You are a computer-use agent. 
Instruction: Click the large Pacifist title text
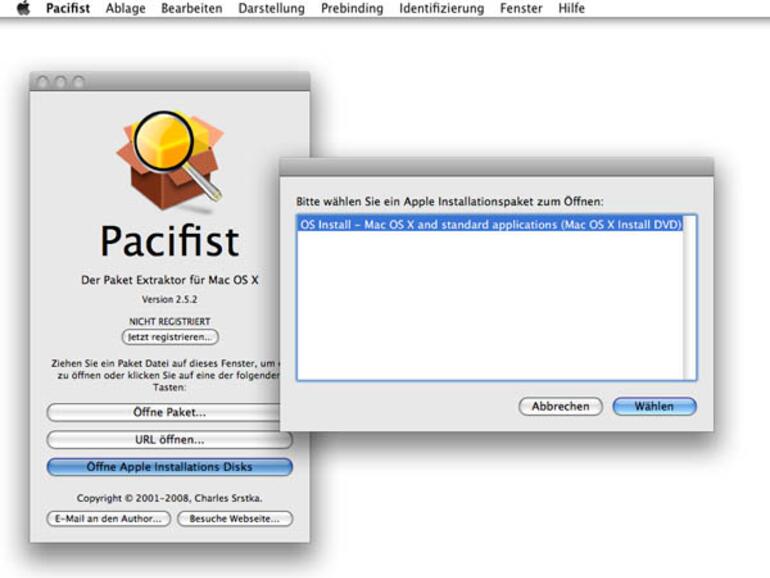tap(169, 241)
